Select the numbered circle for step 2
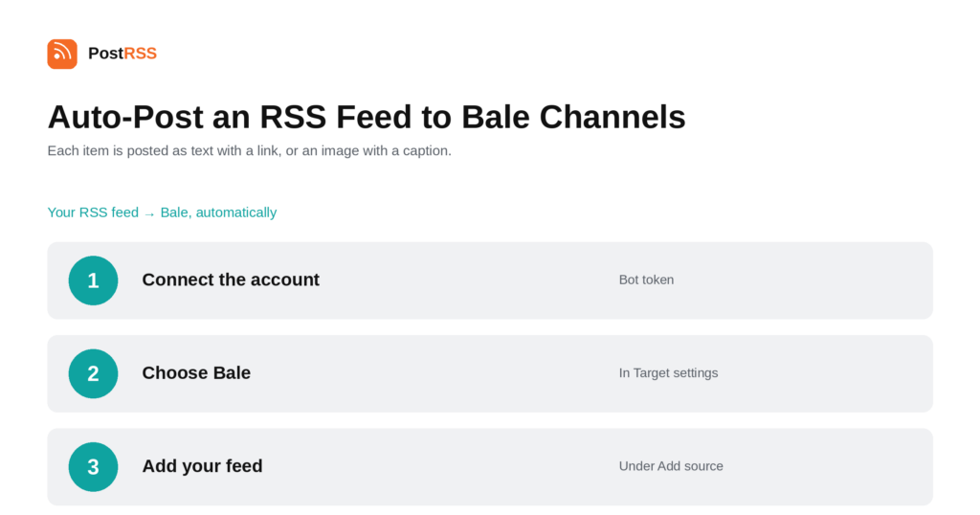This screenshot has height=515, width=980. click(93, 373)
